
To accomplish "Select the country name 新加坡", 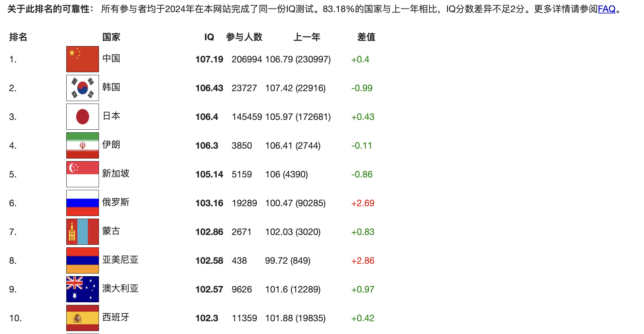I will [116, 174].
